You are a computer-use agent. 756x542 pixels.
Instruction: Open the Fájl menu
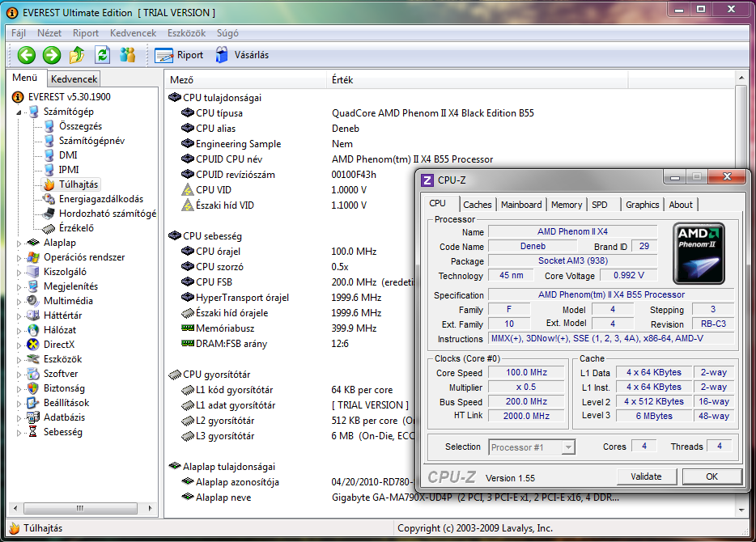click(19, 33)
